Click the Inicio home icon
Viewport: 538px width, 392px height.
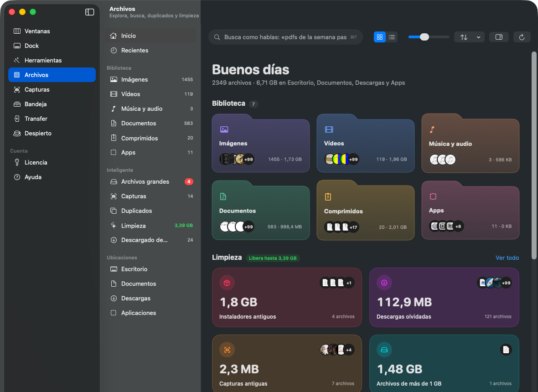point(114,36)
